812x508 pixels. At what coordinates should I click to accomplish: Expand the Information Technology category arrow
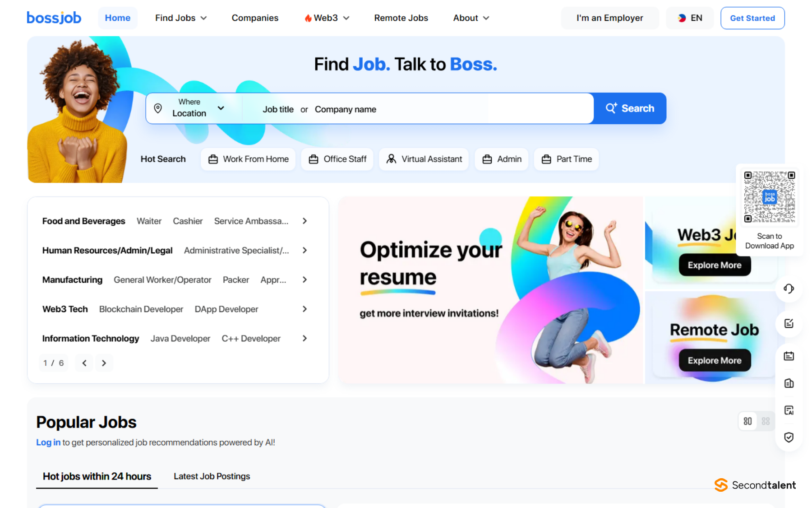click(305, 338)
